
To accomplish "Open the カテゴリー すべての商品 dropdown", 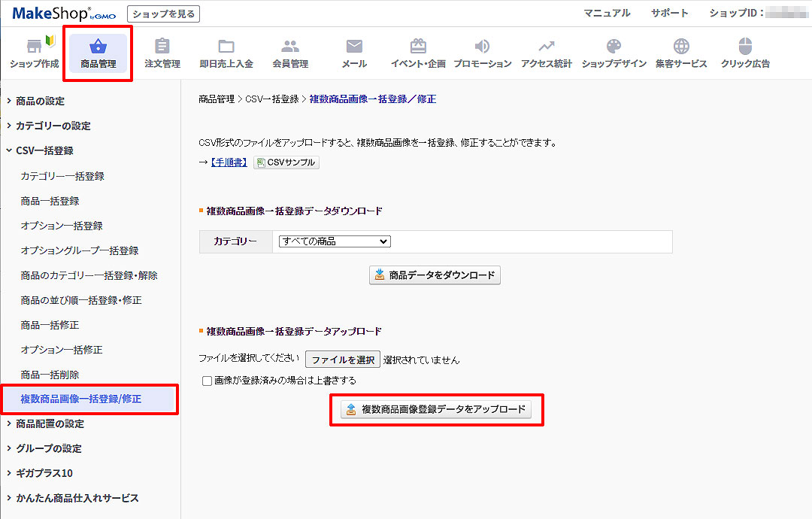I will (335, 241).
